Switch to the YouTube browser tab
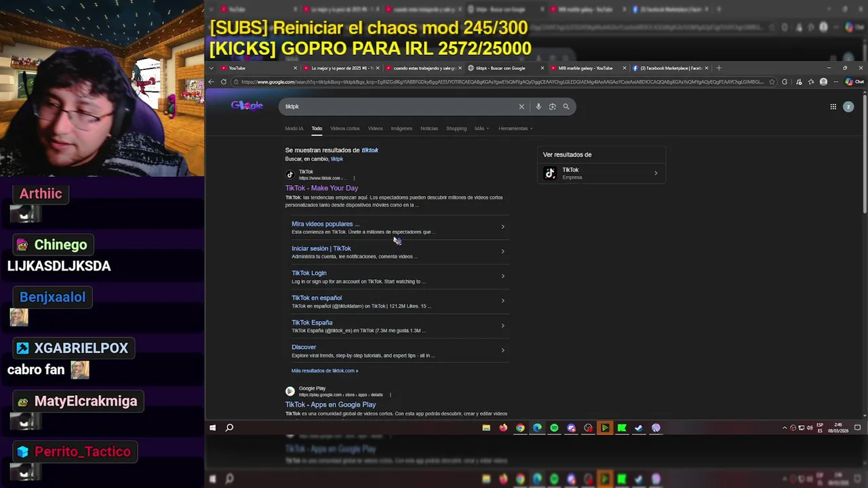The image size is (868, 488). pyautogui.click(x=258, y=68)
